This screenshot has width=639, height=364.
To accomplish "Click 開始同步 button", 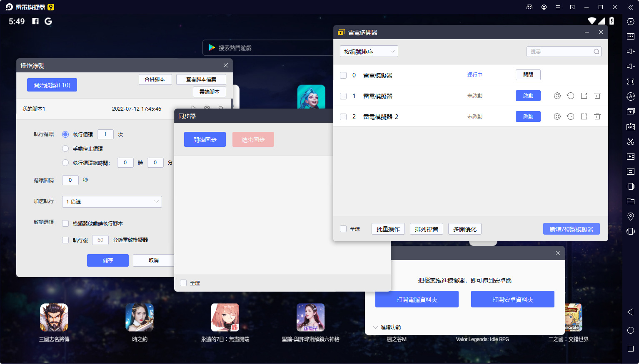I will pyautogui.click(x=205, y=139).
